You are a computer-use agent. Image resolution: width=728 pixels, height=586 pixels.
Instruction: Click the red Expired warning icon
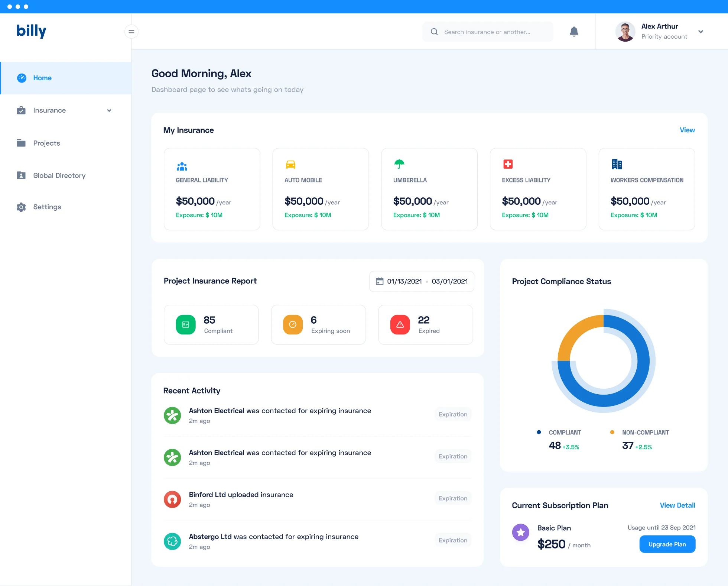(400, 325)
